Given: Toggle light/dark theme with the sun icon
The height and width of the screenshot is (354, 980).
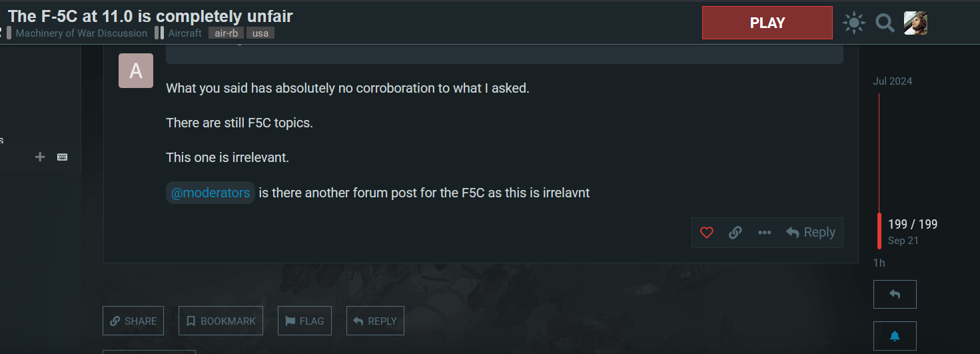Looking at the screenshot, I should 853,23.
